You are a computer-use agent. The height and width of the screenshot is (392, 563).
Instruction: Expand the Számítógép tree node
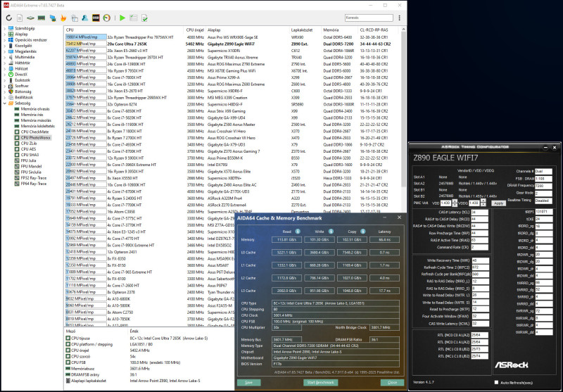coord(4,29)
